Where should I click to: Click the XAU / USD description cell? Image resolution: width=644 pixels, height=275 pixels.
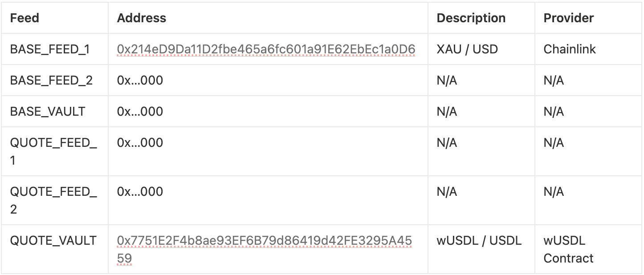pos(467,49)
